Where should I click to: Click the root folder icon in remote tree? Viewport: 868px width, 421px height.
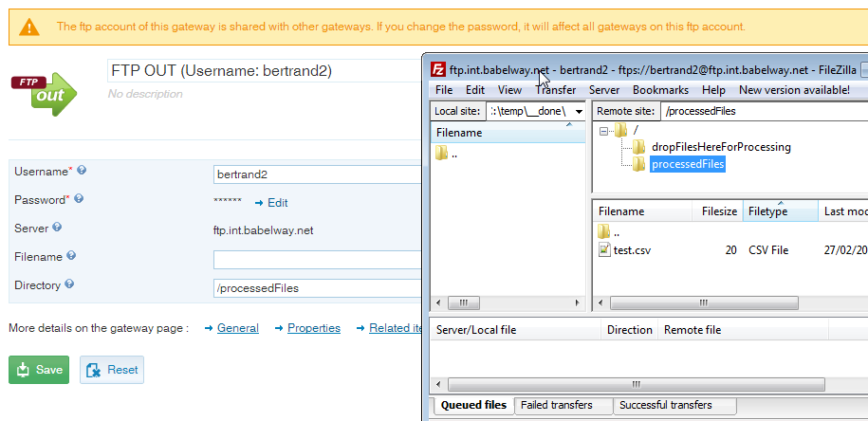point(621,130)
